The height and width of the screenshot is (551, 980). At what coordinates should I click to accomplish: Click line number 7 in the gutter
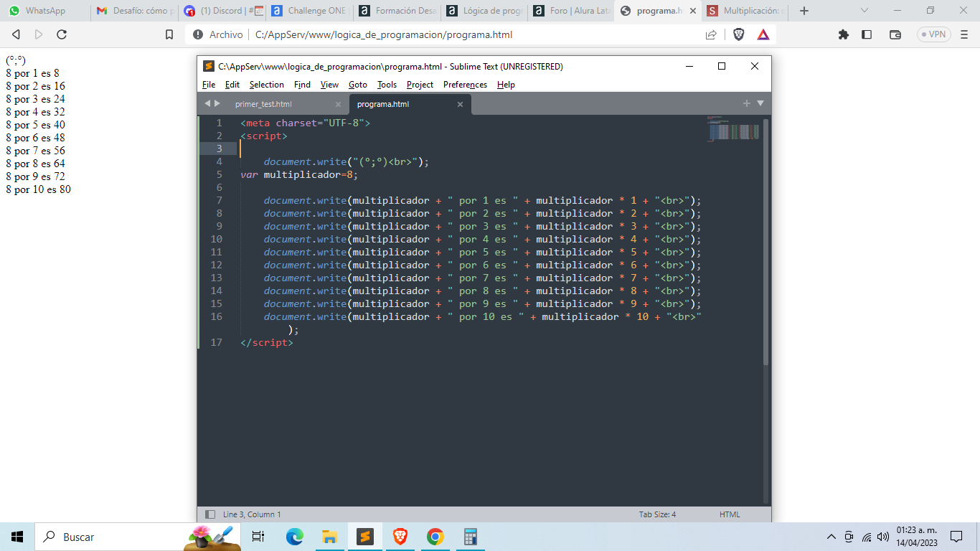(x=218, y=200)
